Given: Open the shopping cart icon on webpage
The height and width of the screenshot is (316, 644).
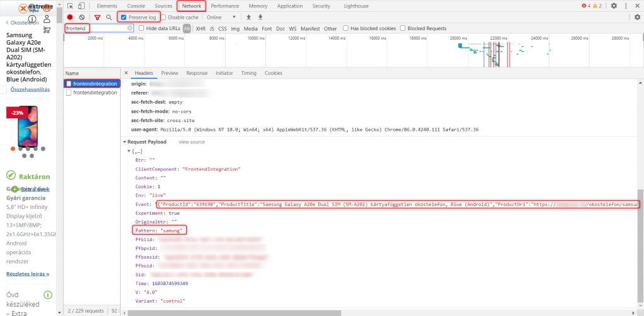Looking at the screenshot, I should (x=47, y=30).
